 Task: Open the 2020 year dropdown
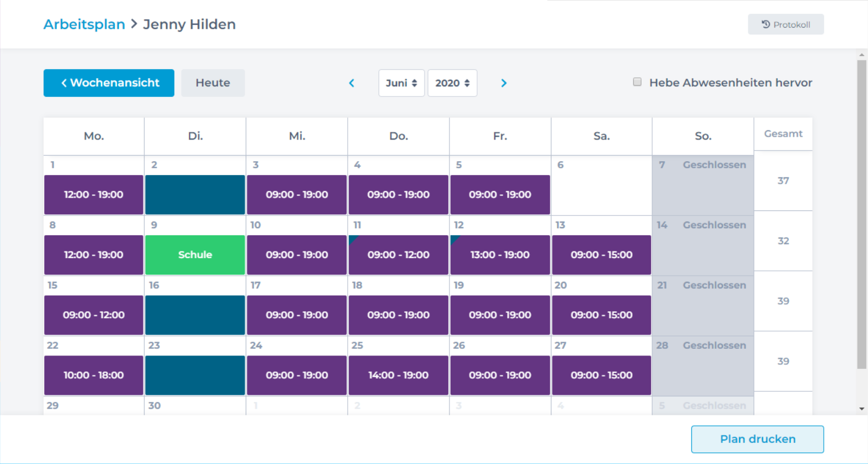[x=452, y=83]
